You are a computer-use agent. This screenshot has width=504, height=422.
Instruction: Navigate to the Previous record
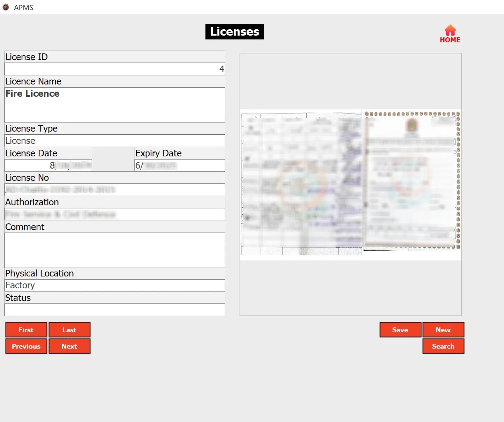(26, 346)
